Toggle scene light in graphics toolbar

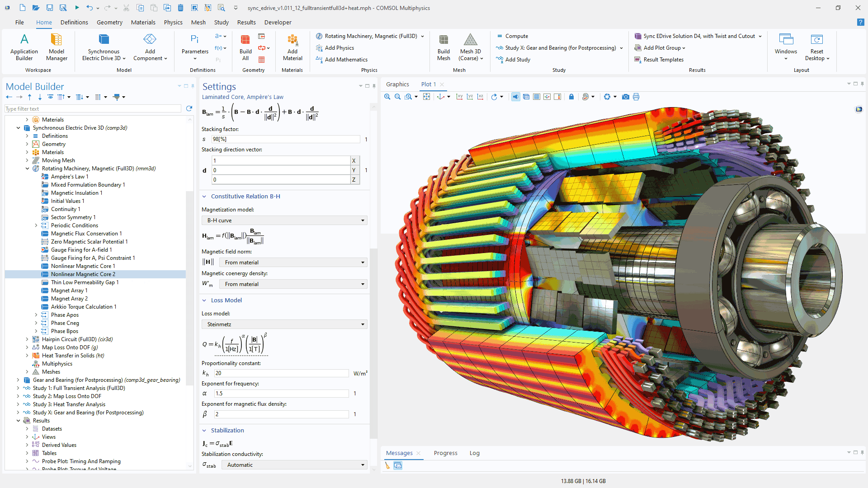click(516, 97)
